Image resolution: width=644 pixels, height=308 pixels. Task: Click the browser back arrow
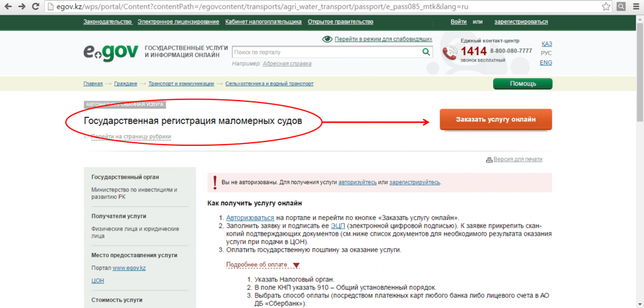click(8, 6)
